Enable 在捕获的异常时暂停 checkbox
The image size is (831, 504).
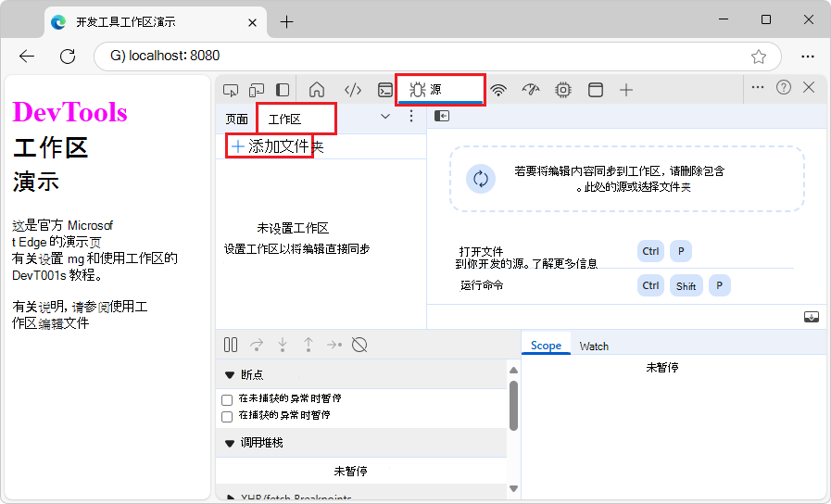click(x=227, y=417)
